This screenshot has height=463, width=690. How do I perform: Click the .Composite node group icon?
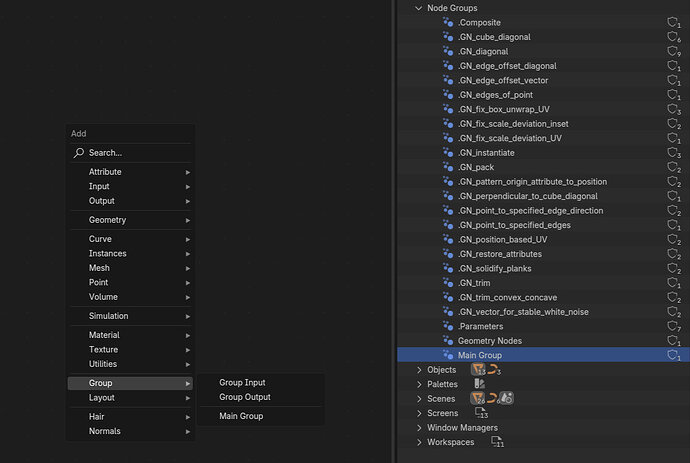click(448, 22)
